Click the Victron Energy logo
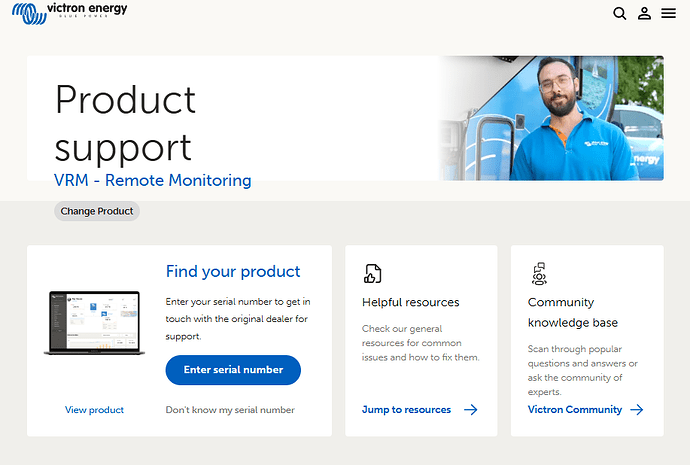Viewport: 690px width, 465px height. (66, 13)
